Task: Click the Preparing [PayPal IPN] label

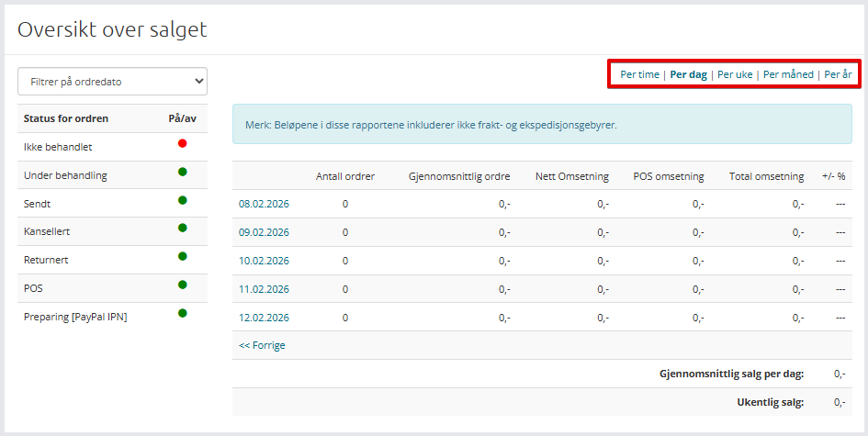Action: [x=75, y=317]
